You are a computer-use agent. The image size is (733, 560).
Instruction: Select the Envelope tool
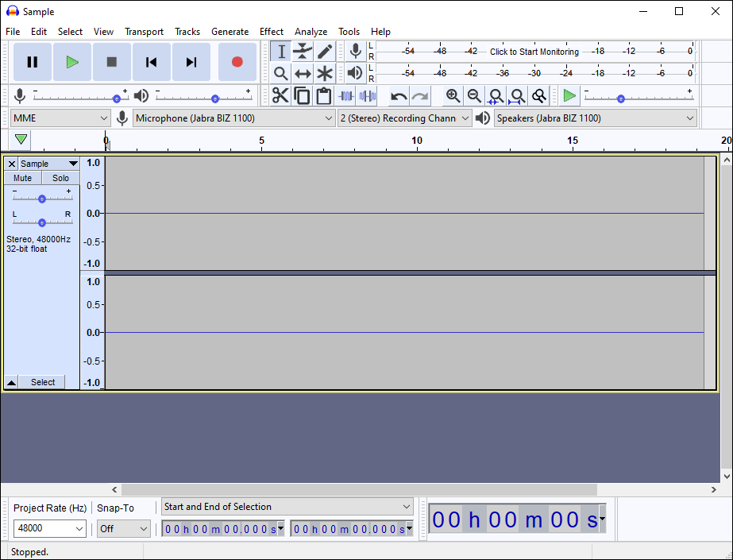[303, 52]
